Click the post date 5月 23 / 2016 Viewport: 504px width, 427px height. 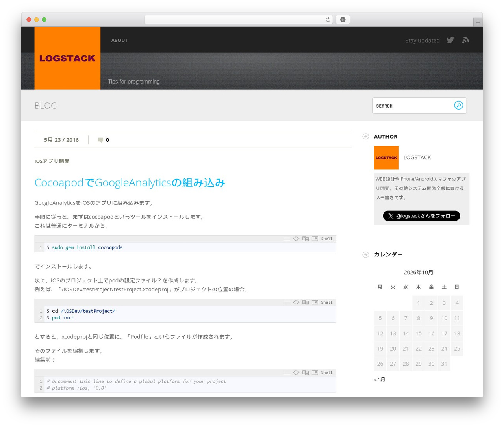(x=61, y=140)
